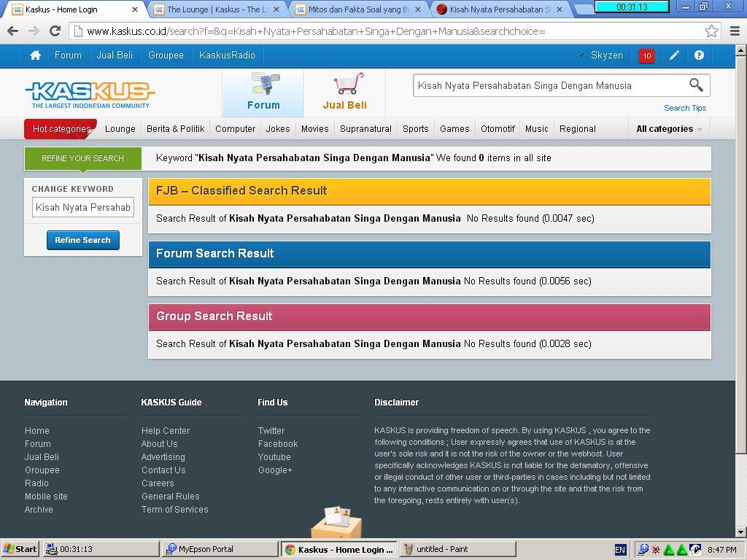Expand the All categories dropdown
747x560 pixels.
tap(669, 129)
